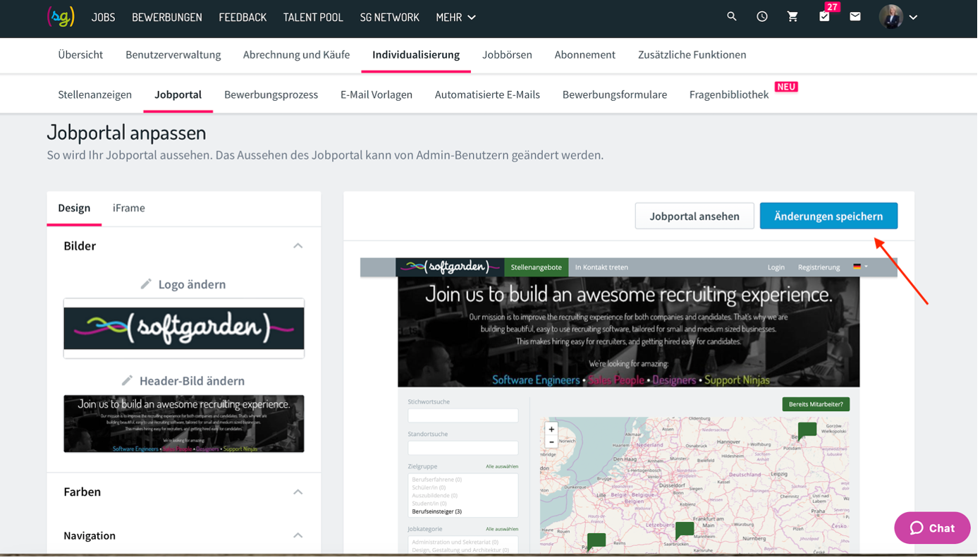
Task: Open the search magnifier icon
Action: (x=734, y=17)
